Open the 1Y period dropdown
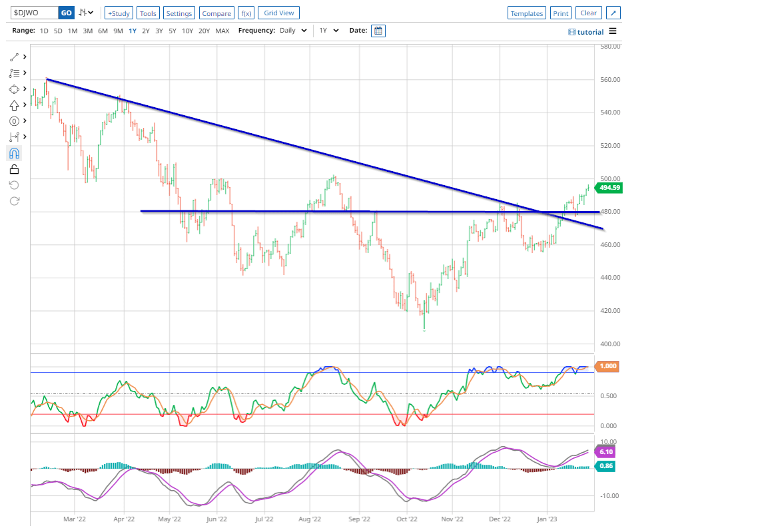 327,30
